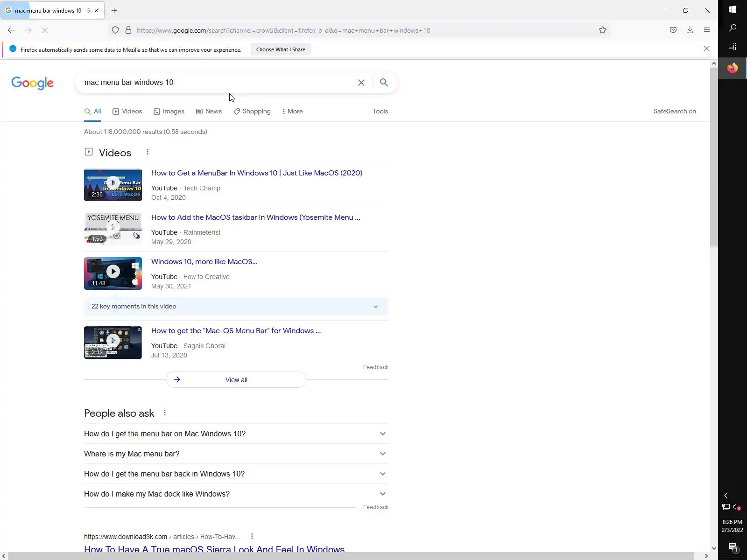The height and width of the screenshot is (560, 747).
Task: Open the search Tools options
Action: [x=380, y=112]
